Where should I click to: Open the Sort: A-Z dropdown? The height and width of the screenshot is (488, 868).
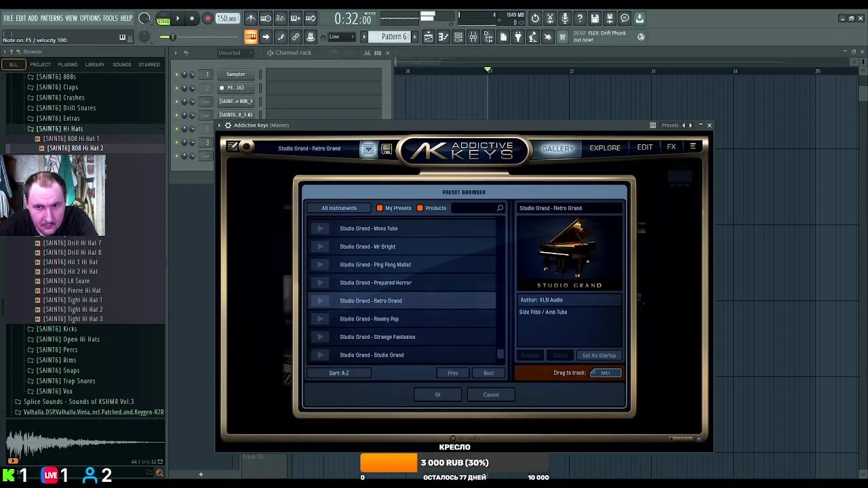339,373
